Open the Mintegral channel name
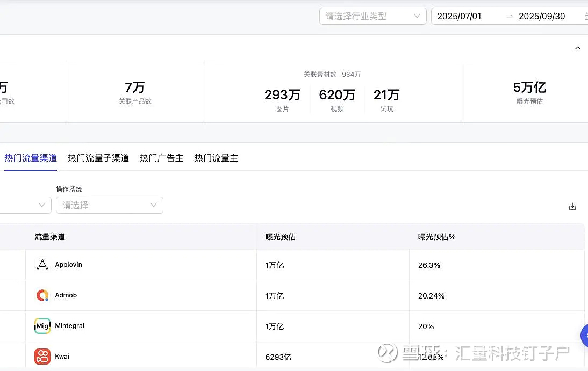The image size is (588, 371). pos(69,326)
